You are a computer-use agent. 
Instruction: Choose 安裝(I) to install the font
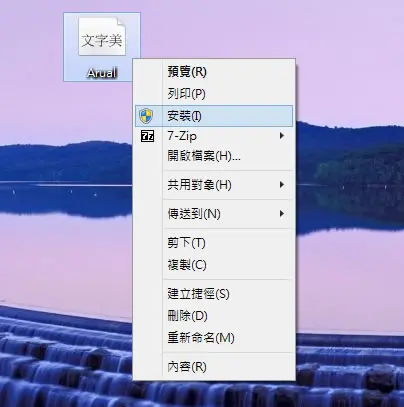coord(214,116)
